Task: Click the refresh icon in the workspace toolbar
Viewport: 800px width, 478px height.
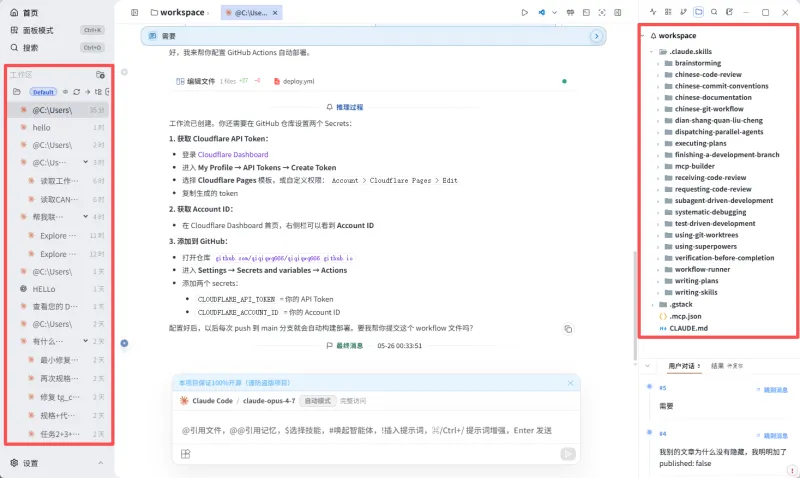Action: pos(77,92)
